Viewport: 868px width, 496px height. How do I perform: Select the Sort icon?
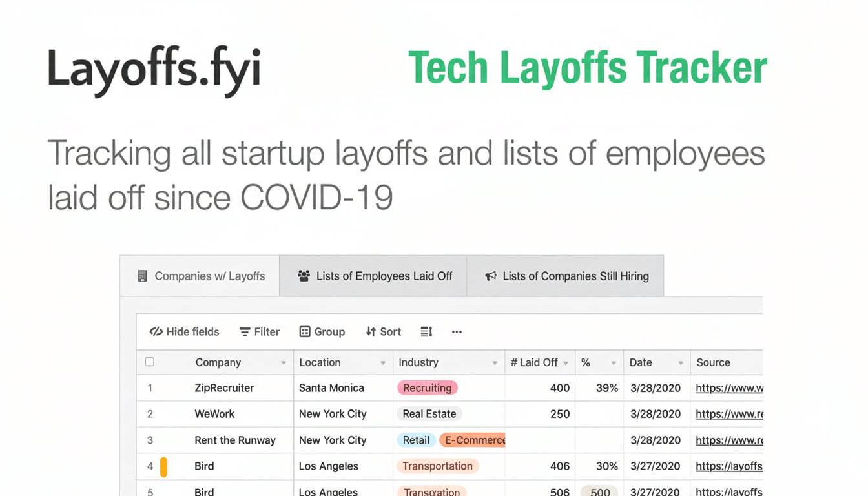[x=372, y=331]
